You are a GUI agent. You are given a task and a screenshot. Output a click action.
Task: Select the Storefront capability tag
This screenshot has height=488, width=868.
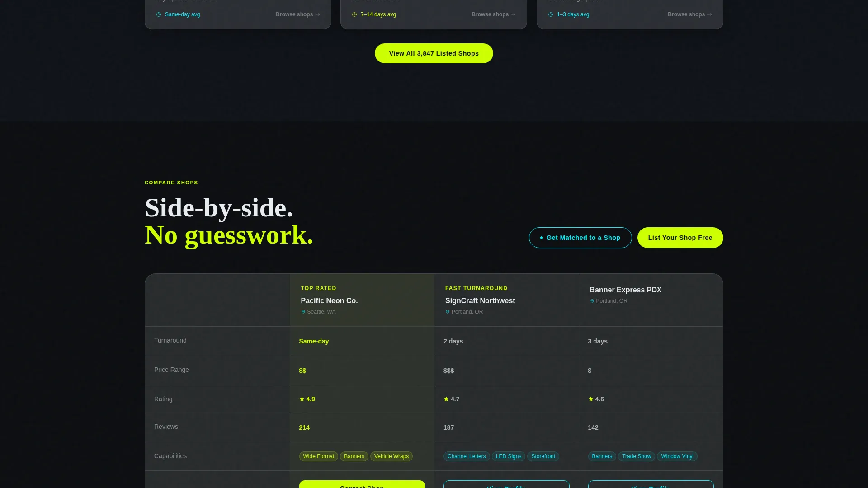pos(543,456)
